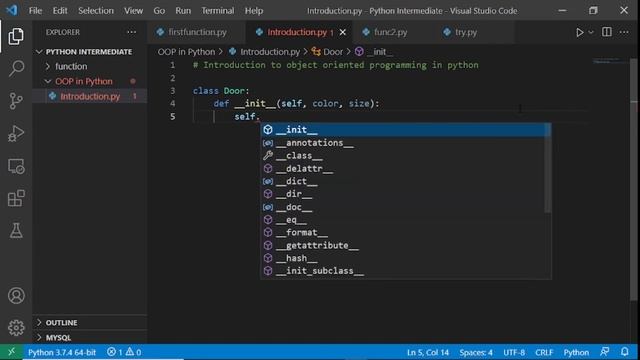This screenshot has height=360, width=640.
Task: Open run options dropdown arrow beside play
Action: click(x=591, y=32)
